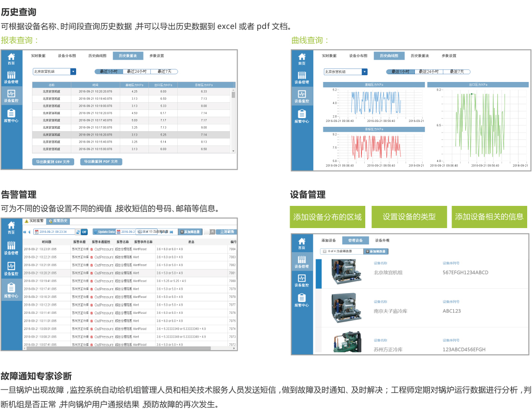Viewport: 532px width, 419px height.
Task: Switch to 报警历史 tab in alarm screenshot
Action: pyautogui.click(x=58, y=221)
